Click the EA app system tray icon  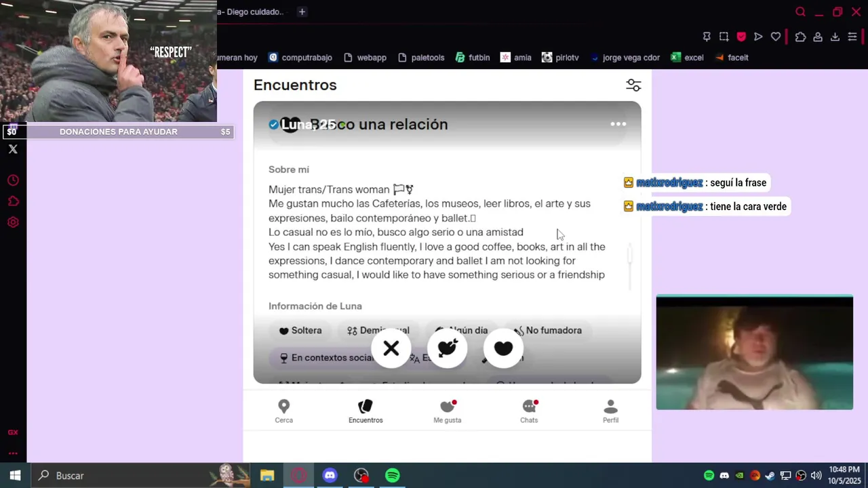click(755, 476)
